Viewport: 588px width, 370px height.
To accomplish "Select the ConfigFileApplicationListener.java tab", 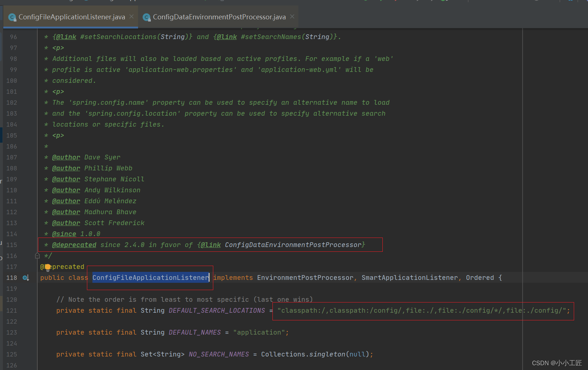I will coord(71,17).
